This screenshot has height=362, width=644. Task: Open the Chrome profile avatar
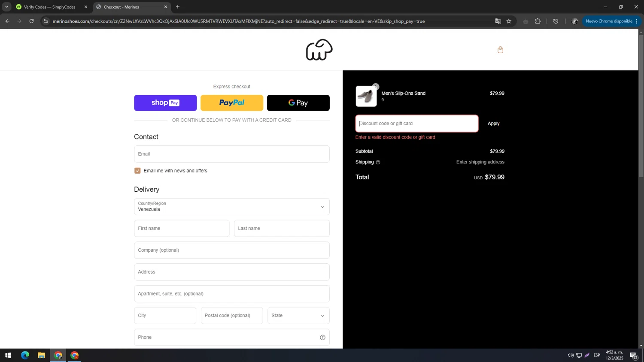pyautogui.click(x=574, y=21)
